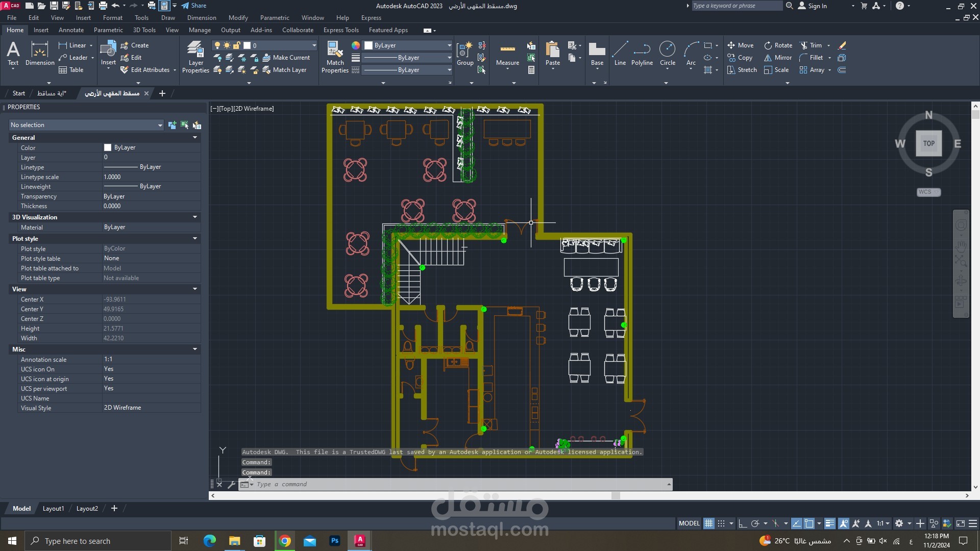
Task: Click Sign In
Action: [x=812, y=6]
